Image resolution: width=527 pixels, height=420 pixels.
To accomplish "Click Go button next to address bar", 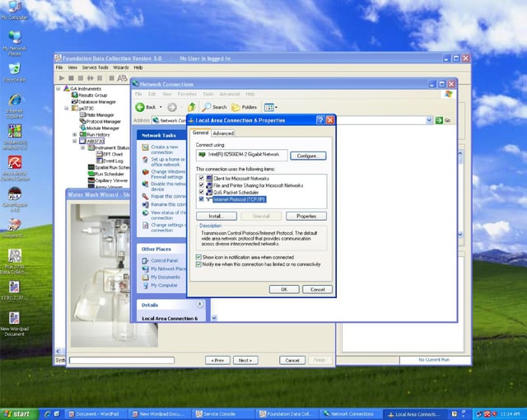I will coord(443,120).
